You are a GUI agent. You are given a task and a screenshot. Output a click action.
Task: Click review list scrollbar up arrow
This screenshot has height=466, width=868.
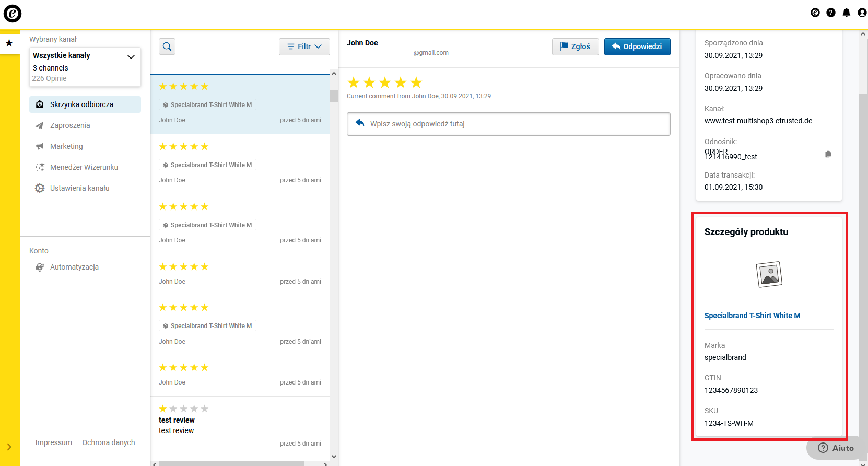pos(334,74)
